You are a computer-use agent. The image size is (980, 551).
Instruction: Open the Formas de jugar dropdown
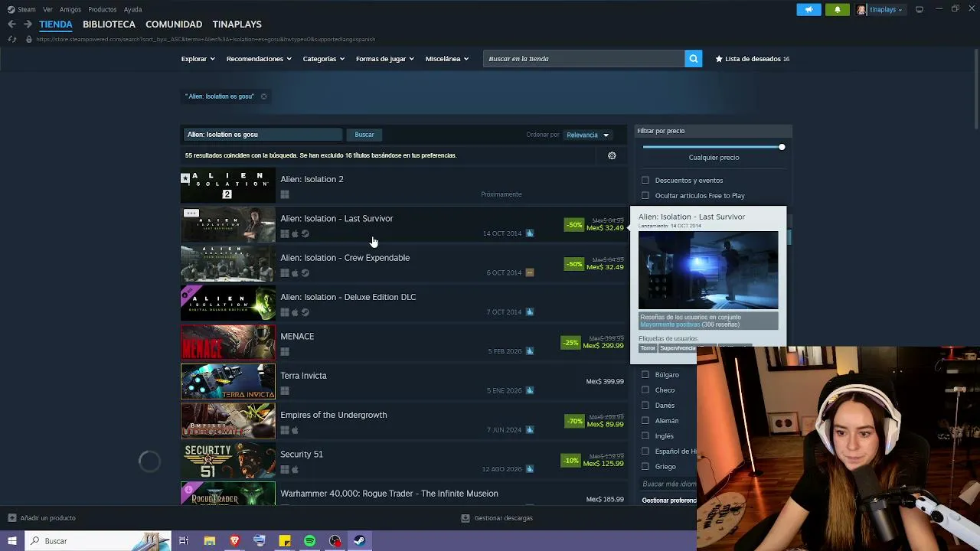pyautogui.click(x=384, y=59)
